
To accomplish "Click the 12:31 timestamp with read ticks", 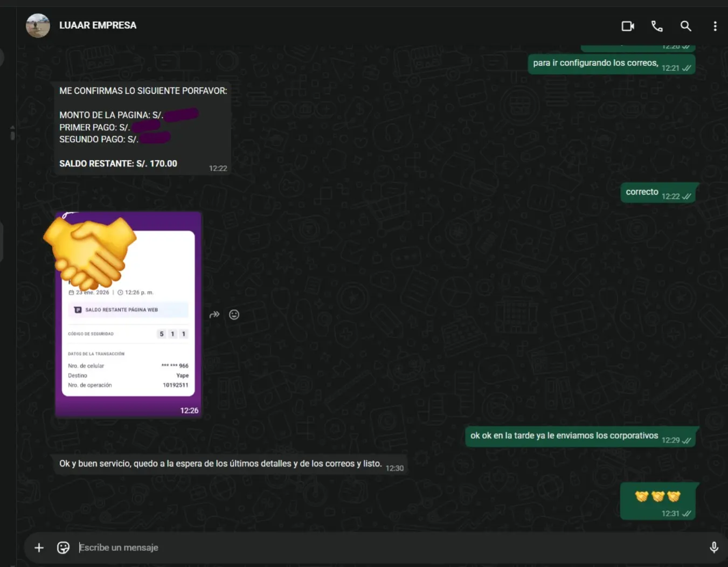I will [676, 514].
